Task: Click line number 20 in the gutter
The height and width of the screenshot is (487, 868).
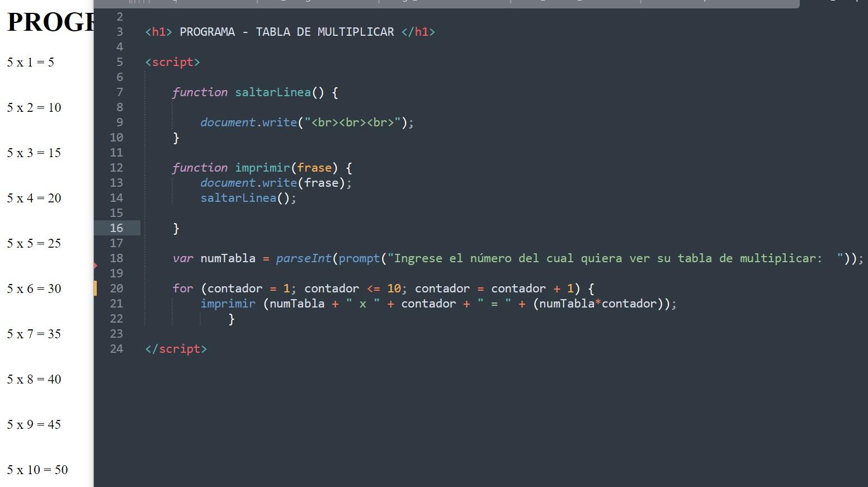Action: (x=116, y=289)
